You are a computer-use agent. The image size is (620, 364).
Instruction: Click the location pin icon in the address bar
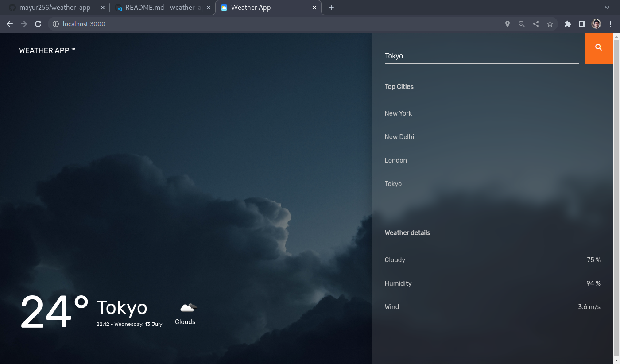(508, 24)
